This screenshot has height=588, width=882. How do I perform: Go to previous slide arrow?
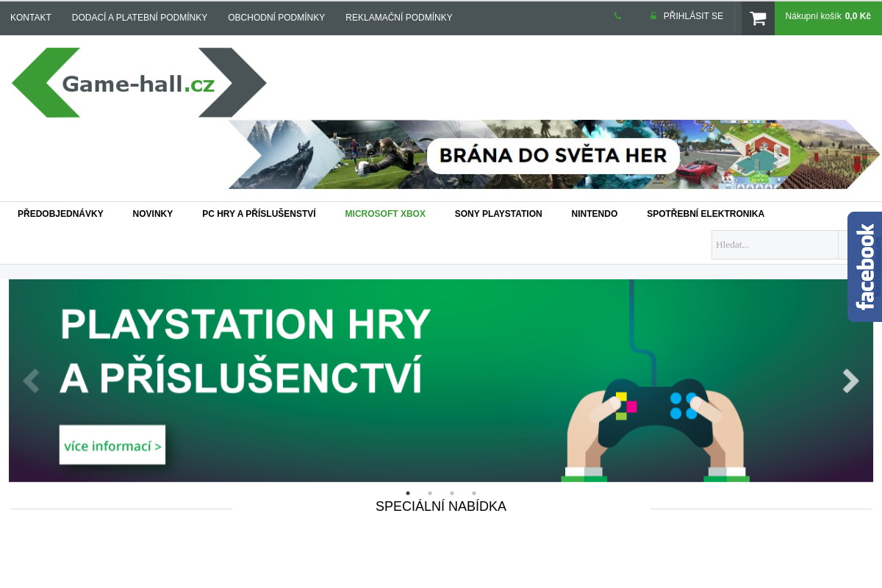31,381
